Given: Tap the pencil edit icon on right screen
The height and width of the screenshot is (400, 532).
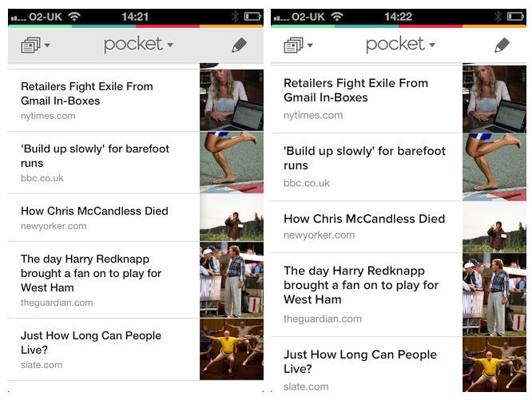Looking at the screenshot, I should [x=502, y=45].
